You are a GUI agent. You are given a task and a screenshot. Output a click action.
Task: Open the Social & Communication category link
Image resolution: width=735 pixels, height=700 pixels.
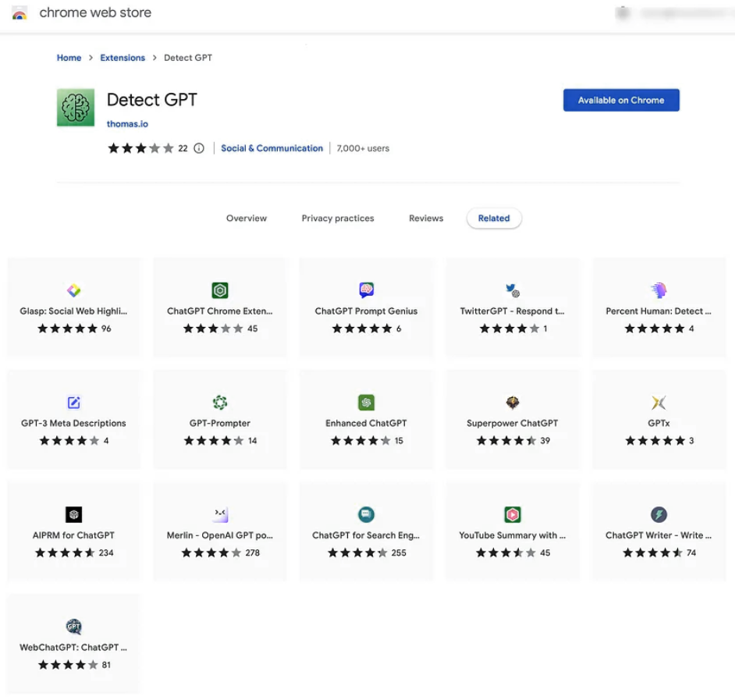tap(272, 148)
